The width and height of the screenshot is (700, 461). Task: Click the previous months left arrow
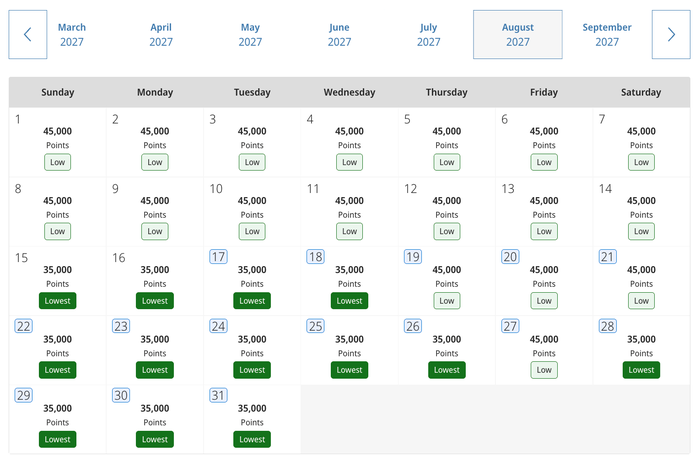[28, 34]
